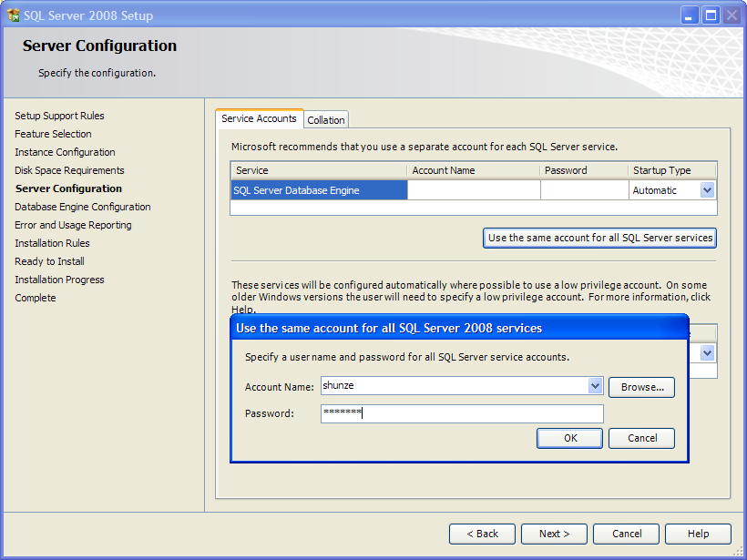Viewport: 747px width, 560px height.
Task: Click the SQL Server Setup title bar icon
Action: tap(14, 15)
